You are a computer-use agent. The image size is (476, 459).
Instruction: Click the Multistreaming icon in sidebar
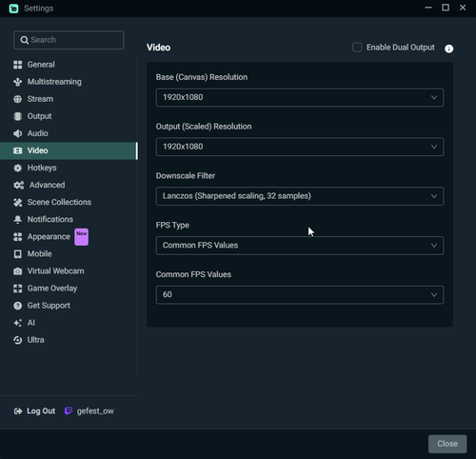point(18,82)
